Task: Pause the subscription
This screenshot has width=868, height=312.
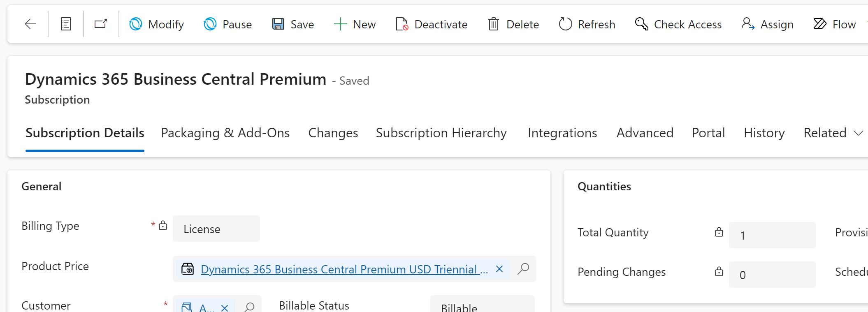Action: click(x=228, y=24)
